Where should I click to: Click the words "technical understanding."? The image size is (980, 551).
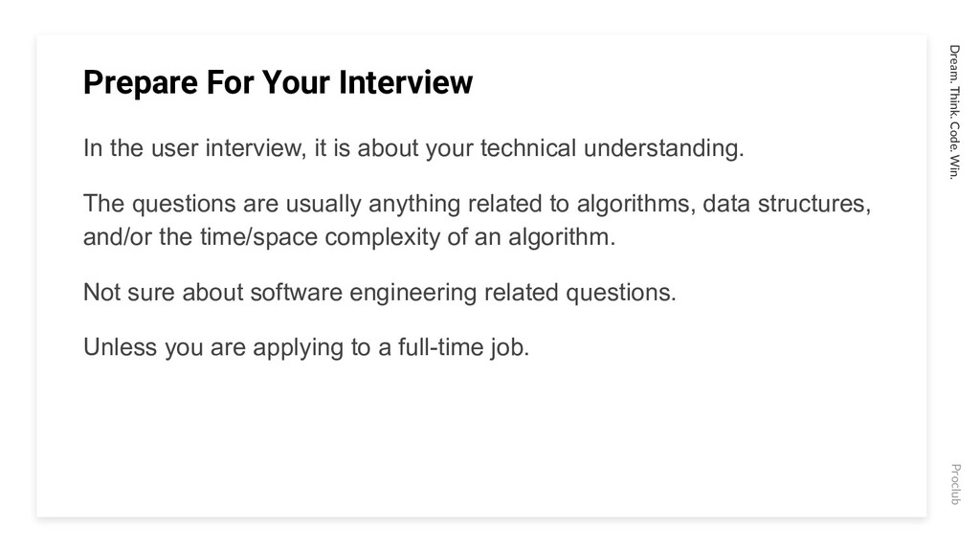(612, 148)
